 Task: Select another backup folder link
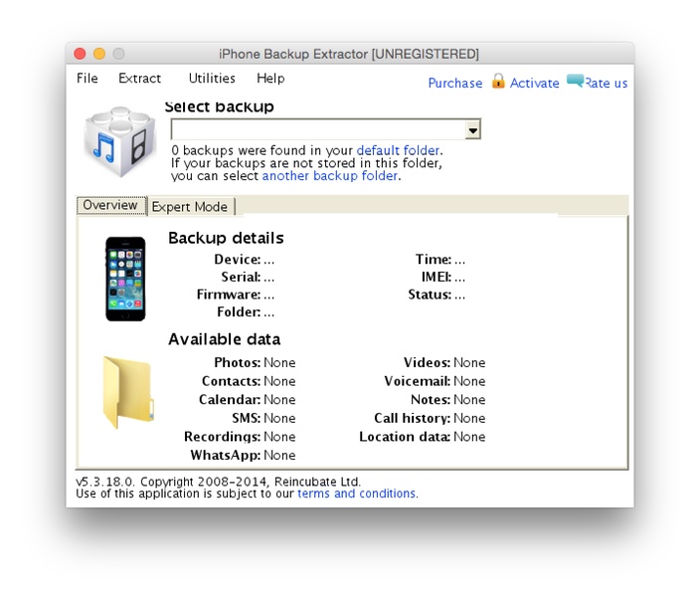coord(330,175)
